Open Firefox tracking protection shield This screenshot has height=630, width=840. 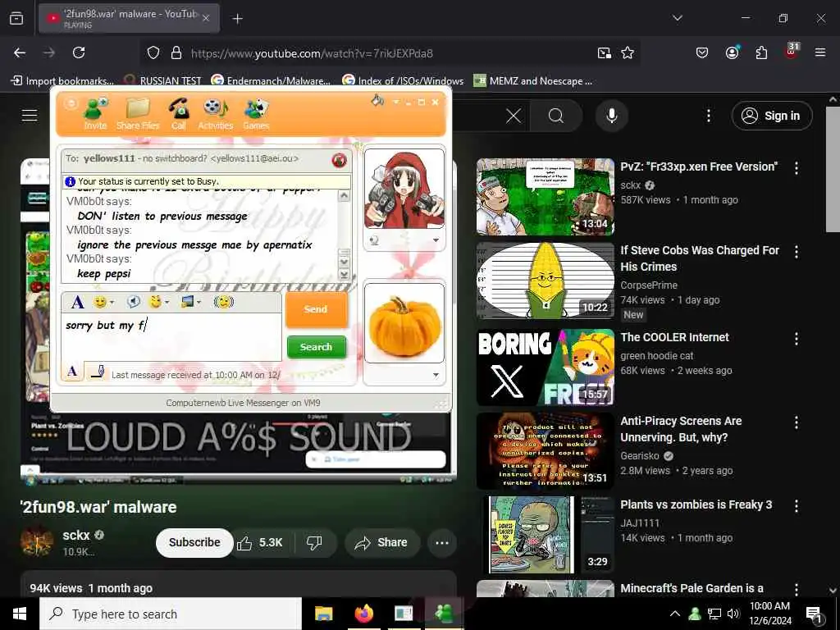click(153, 52)
